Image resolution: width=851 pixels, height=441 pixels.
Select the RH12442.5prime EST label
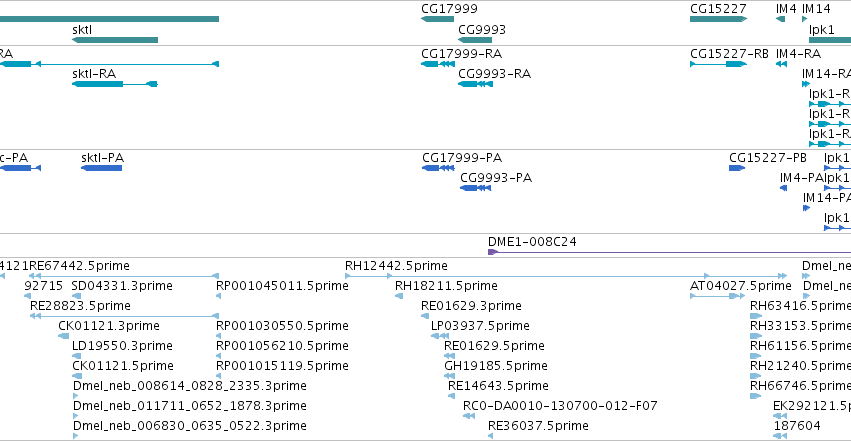[x=396, y=266]
